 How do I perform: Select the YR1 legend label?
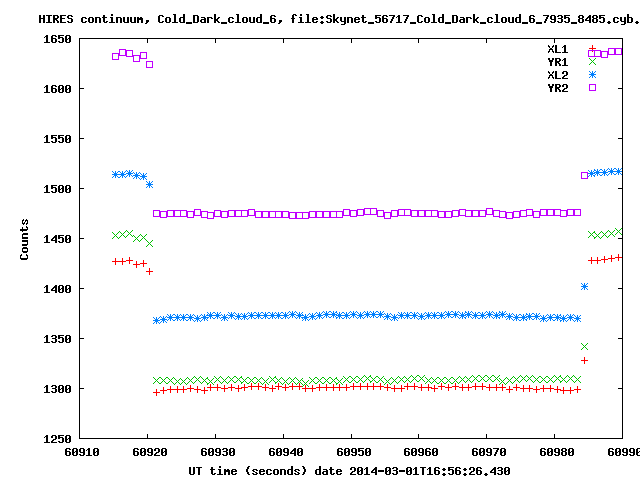(x=558, y=62)
